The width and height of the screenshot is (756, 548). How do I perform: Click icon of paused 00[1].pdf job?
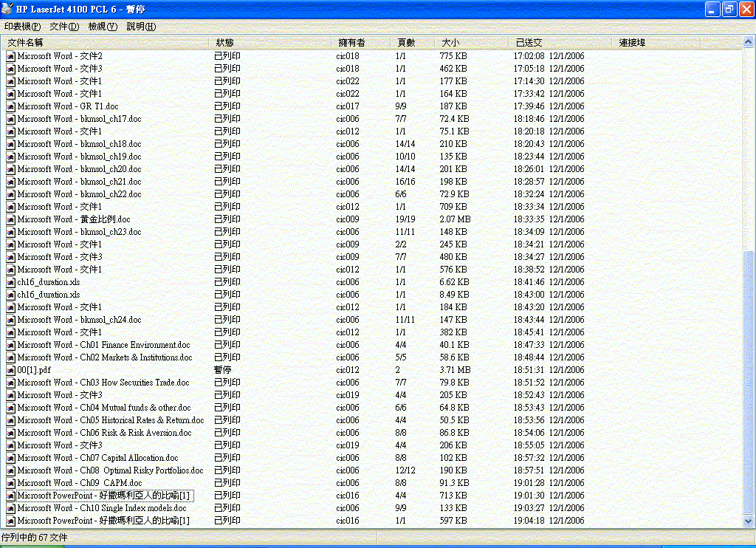[10, 370]
